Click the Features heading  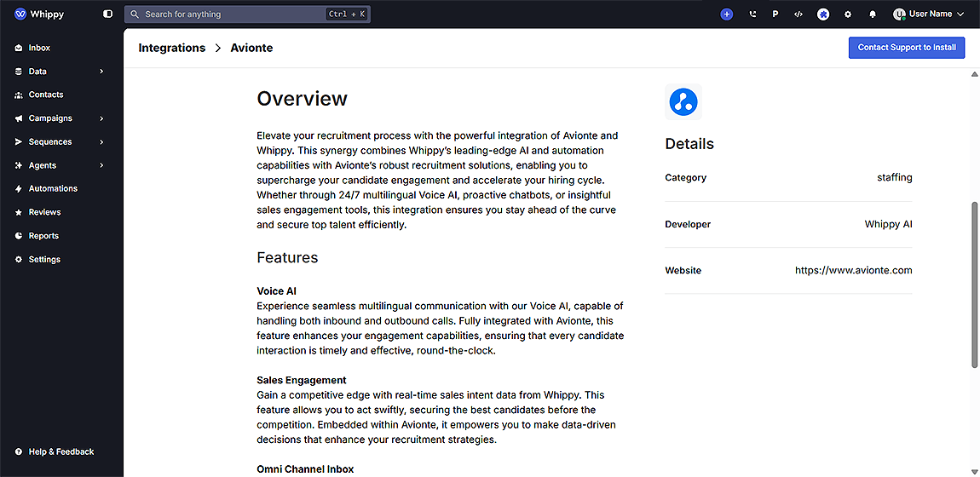287,257
